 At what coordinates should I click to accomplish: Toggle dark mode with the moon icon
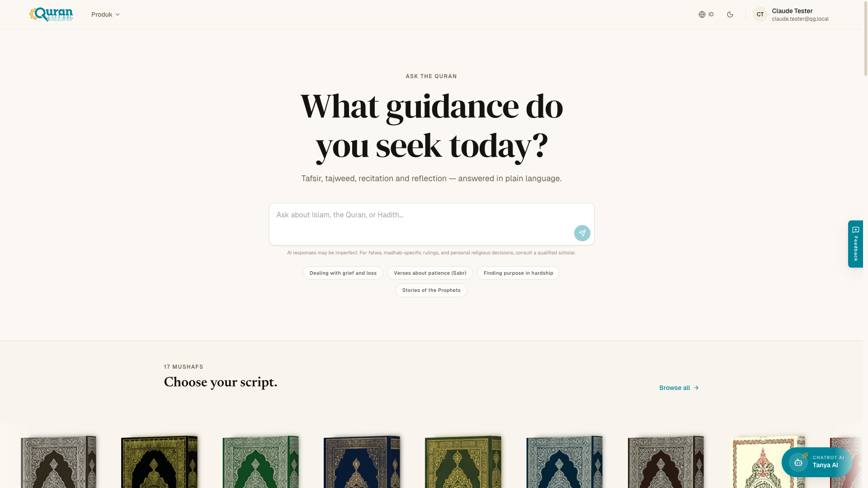pyautogui.click(x=730, y=14)
